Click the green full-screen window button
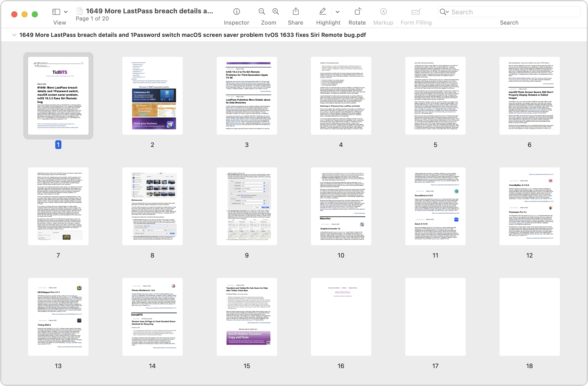Viewport: 588px width, 386px height. (35, 14)
